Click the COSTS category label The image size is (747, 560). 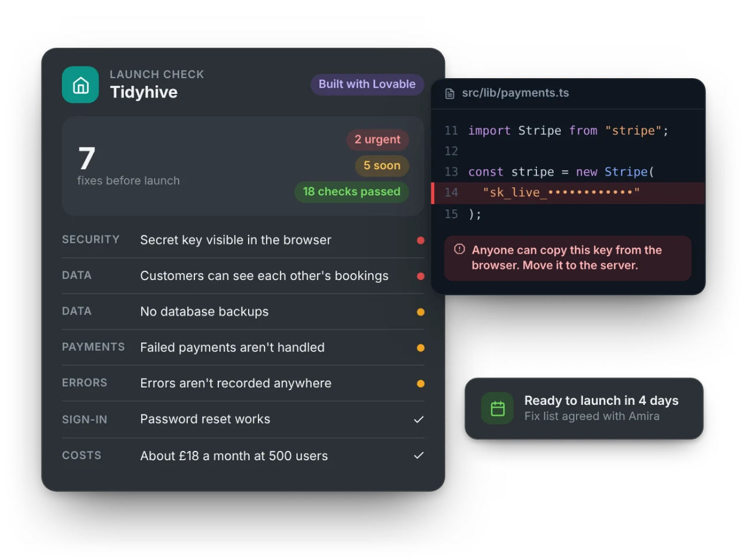point(82,456)
